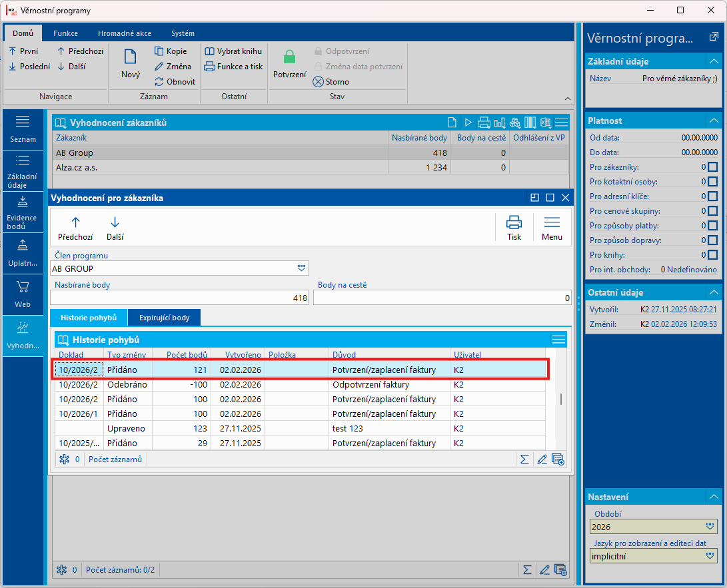Toggle Pro adresní klíče checkbox

712,196
